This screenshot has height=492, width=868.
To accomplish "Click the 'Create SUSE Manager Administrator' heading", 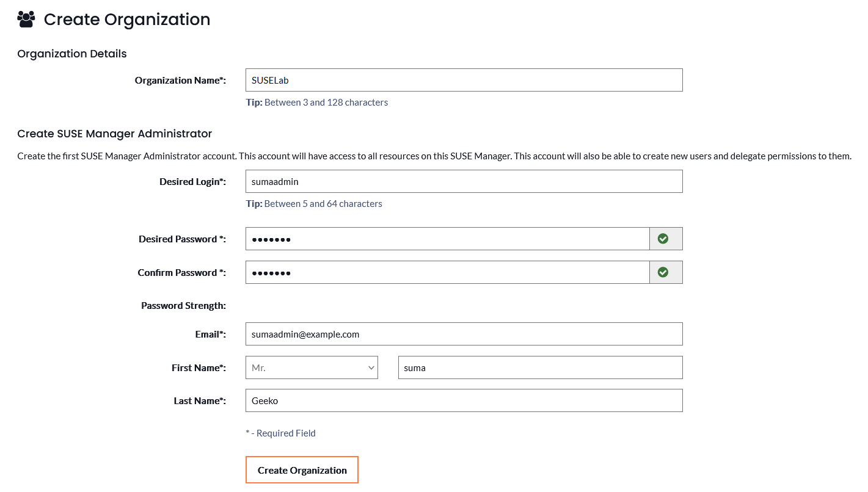I will pyautogui.click(x=115, y=134).
